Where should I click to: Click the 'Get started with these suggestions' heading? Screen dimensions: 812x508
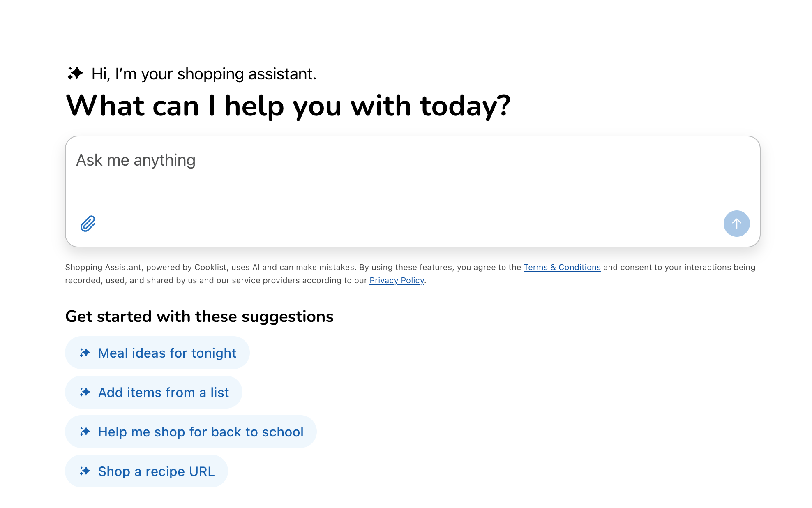tap(199, 316)
